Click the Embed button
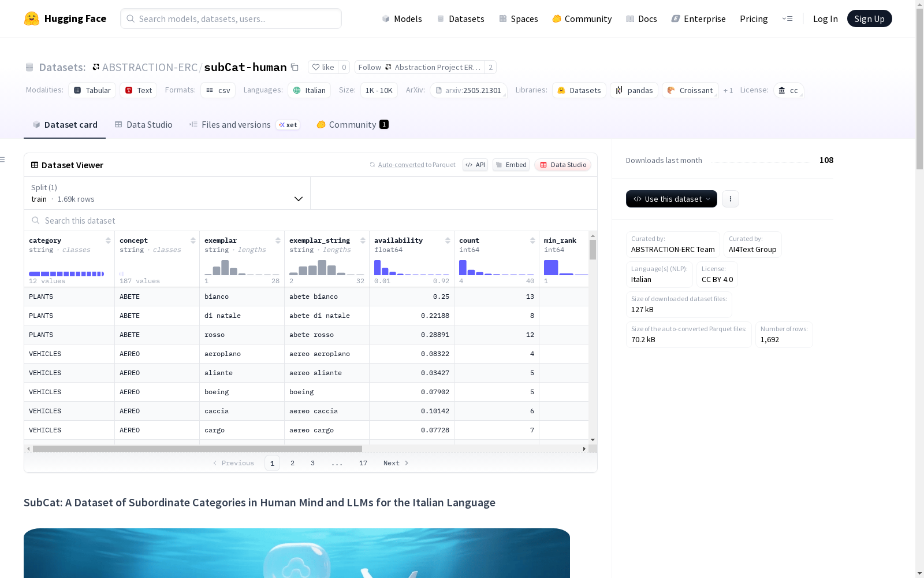Screen dimensions: 924x578 point(511,165)
